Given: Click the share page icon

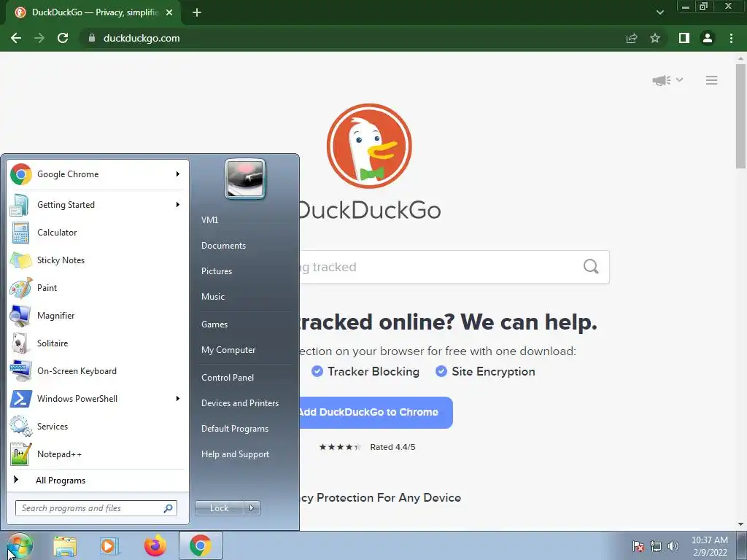Looking at the screenshot, I should pos(632,38).
